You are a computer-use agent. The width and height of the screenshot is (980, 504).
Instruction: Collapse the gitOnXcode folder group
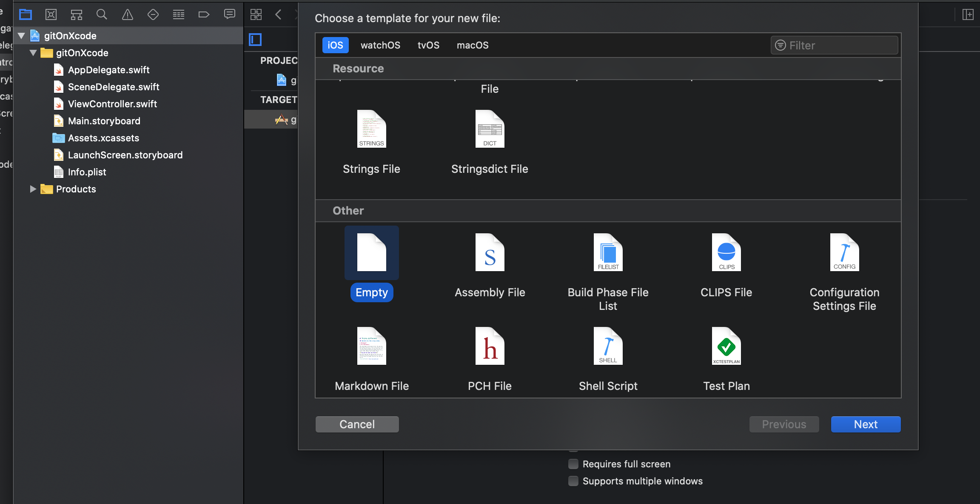(33, 53)
